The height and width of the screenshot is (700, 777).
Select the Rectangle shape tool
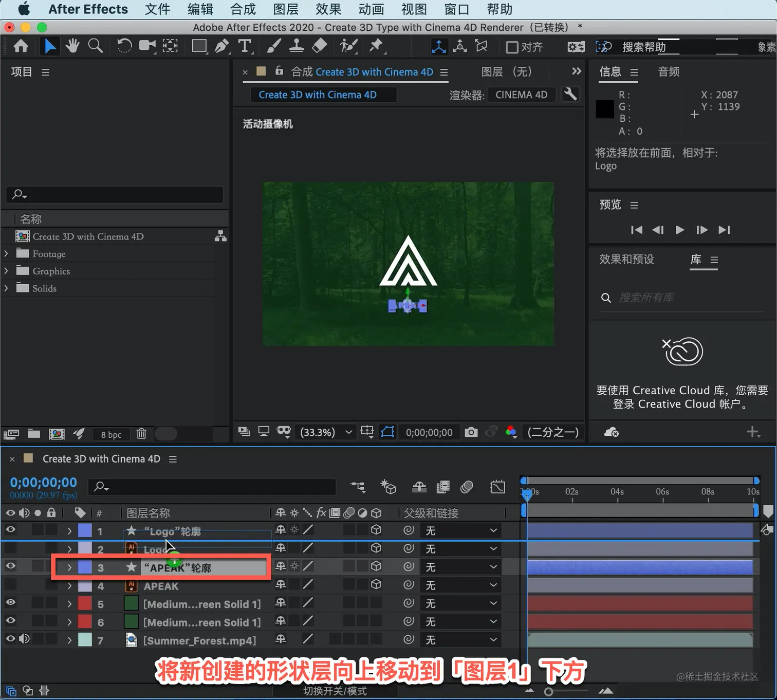(x=199, y=46)
